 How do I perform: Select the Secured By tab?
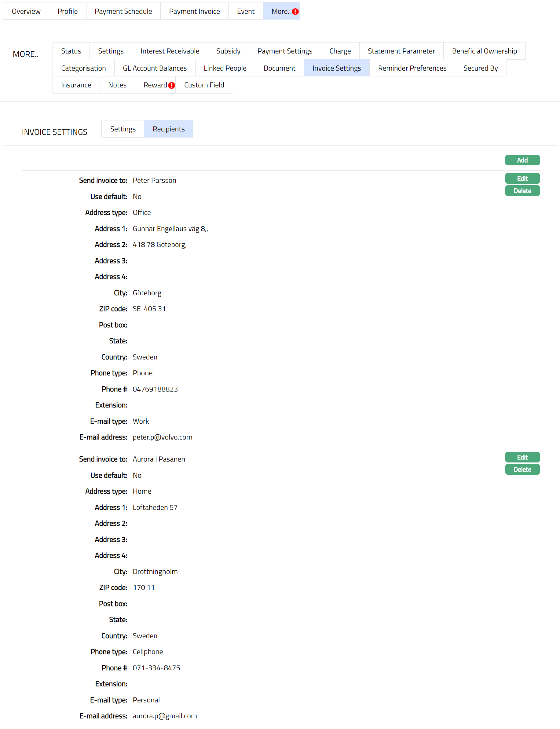(480, 68)
